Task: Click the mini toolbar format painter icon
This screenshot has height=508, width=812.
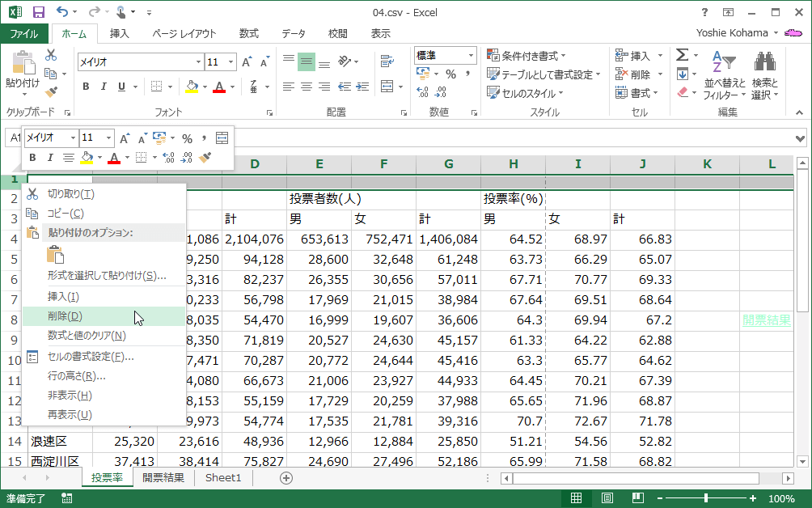Action: click(205, 158)
